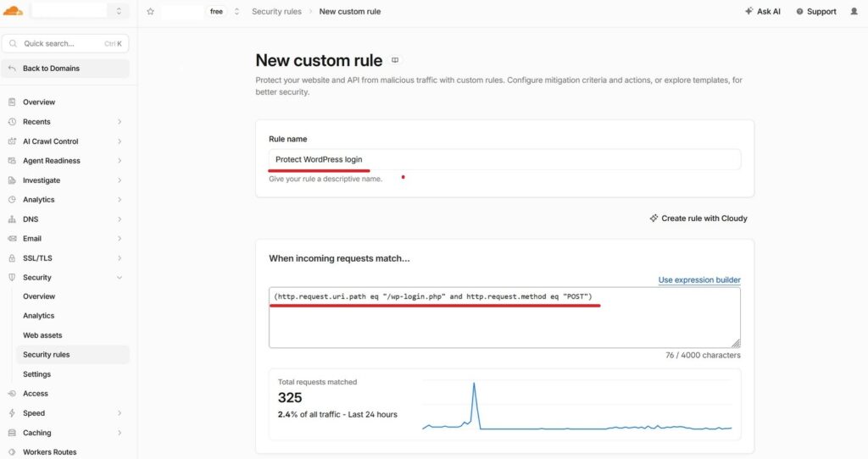This screenshot has width=868, height=459.
Task: Click the AI Crawl Control icon
Action: pos(12,141)
